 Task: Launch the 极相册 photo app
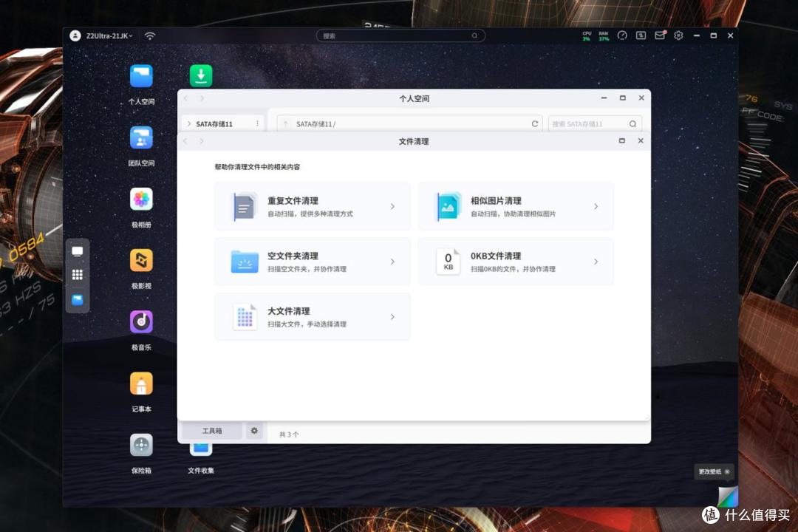point(141,199)
